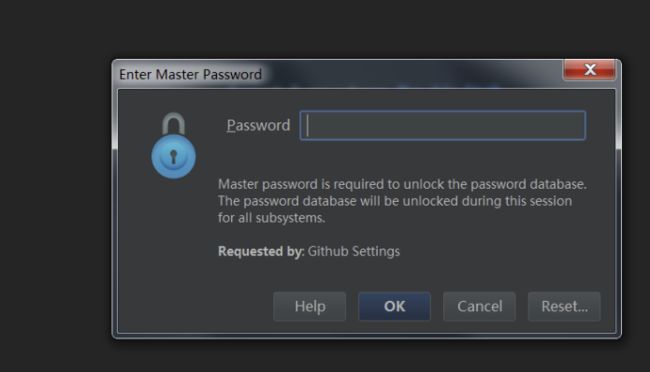Click the gray shackle of the padlock
Screen dimensions: 650x372
(x=173, y=124)
